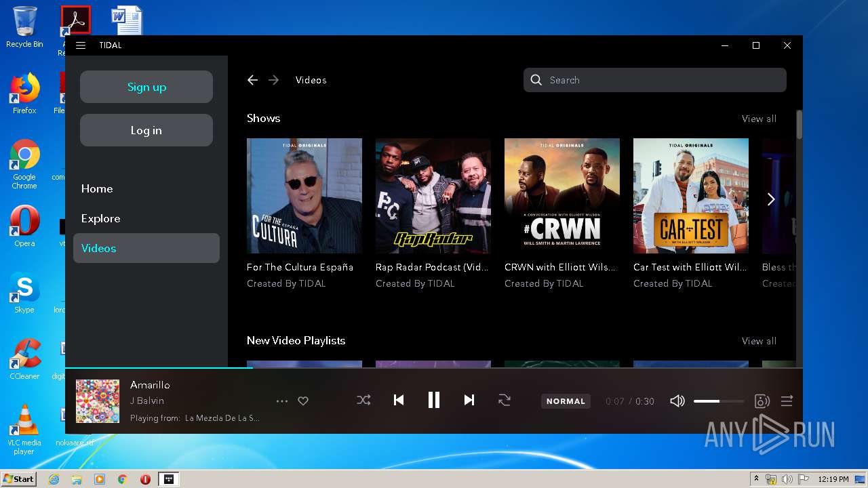Show hidden system tray icons
Viewport: 868px width, 488px height.
click(756, 479)
